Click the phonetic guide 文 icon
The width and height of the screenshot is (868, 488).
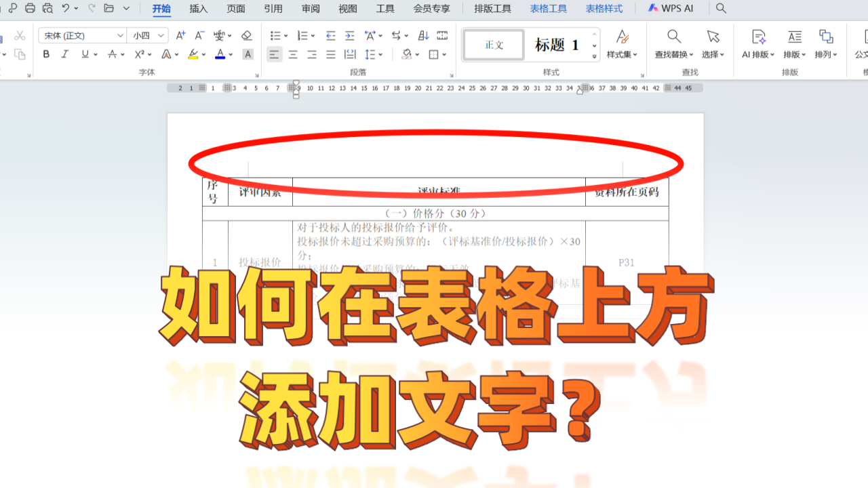[x=219, y=35]
